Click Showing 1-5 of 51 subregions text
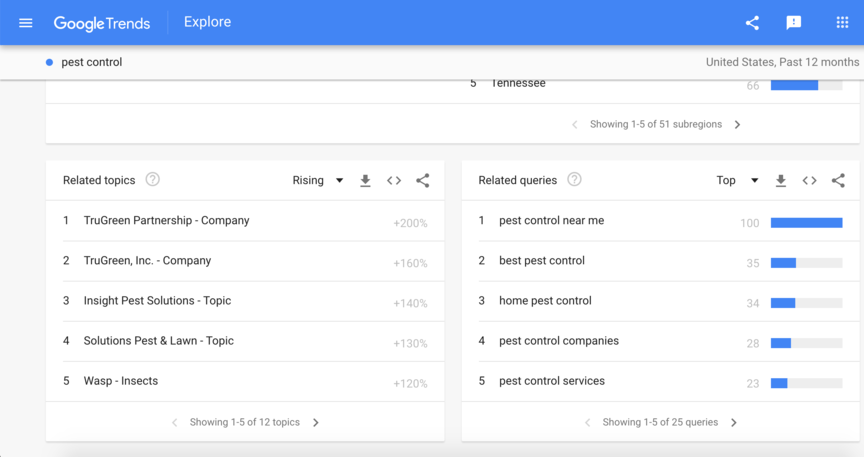The width and height of the screenshot is (864, 457). tap(656, 125)
